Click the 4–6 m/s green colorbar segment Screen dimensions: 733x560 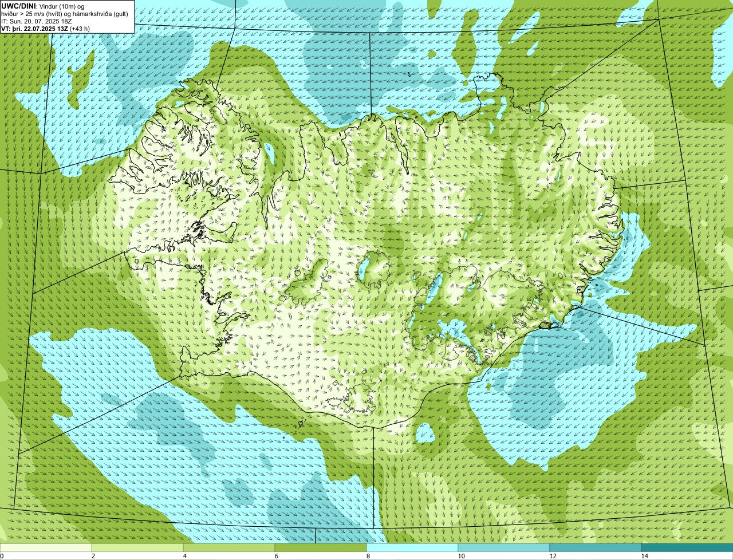coord(229,547)
